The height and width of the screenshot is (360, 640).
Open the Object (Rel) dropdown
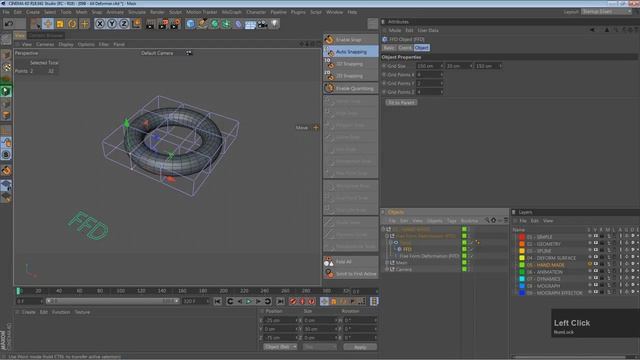pos(280,347)
